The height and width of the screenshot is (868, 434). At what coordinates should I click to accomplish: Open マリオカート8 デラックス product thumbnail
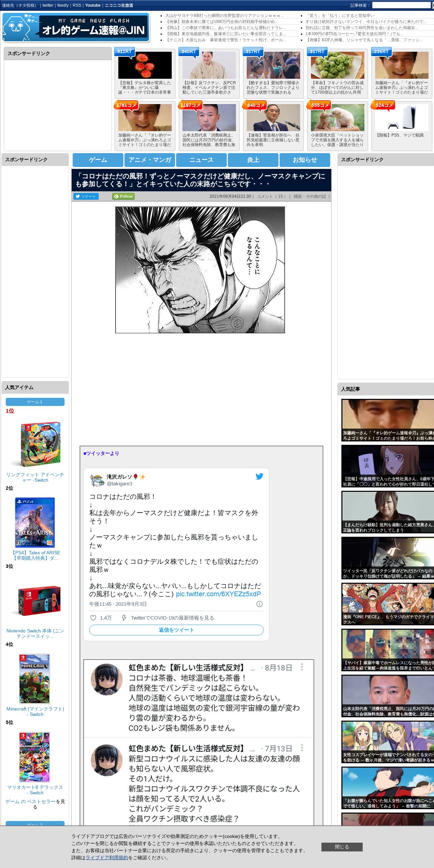pyautogui.click(x=35, y=757)
